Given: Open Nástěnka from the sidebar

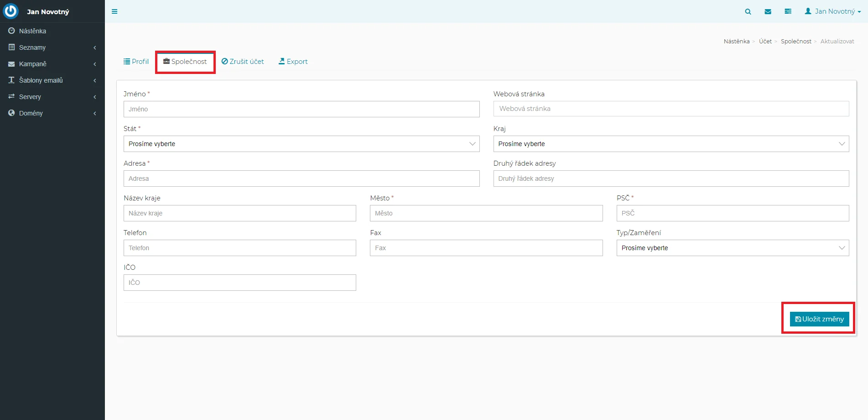Looking at the screenshot, I should 32,31.
